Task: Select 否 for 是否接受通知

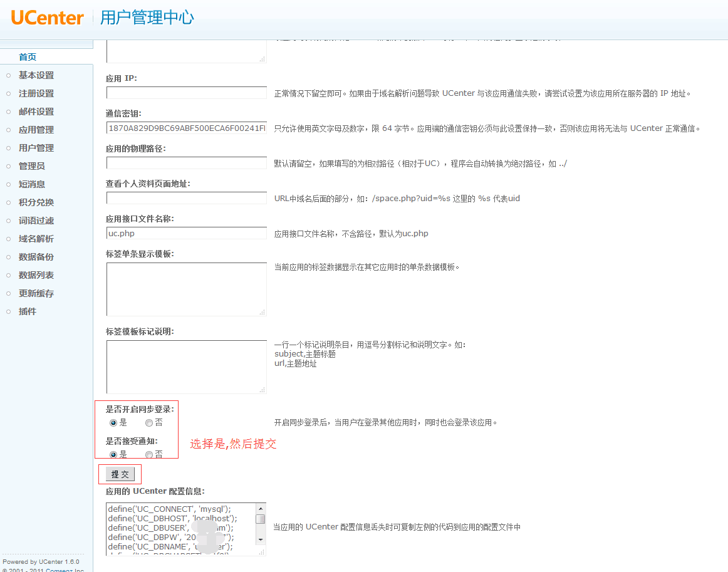Action: [x=149, y=455]
